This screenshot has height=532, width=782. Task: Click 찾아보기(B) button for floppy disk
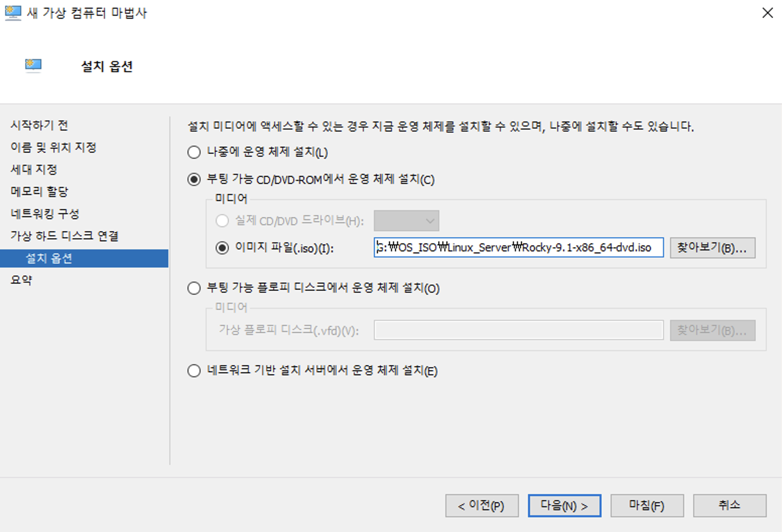(x=712, y=330)
